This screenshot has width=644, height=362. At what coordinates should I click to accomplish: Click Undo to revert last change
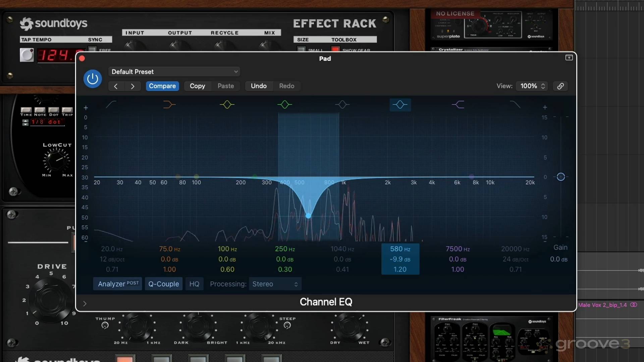(258, 86)
